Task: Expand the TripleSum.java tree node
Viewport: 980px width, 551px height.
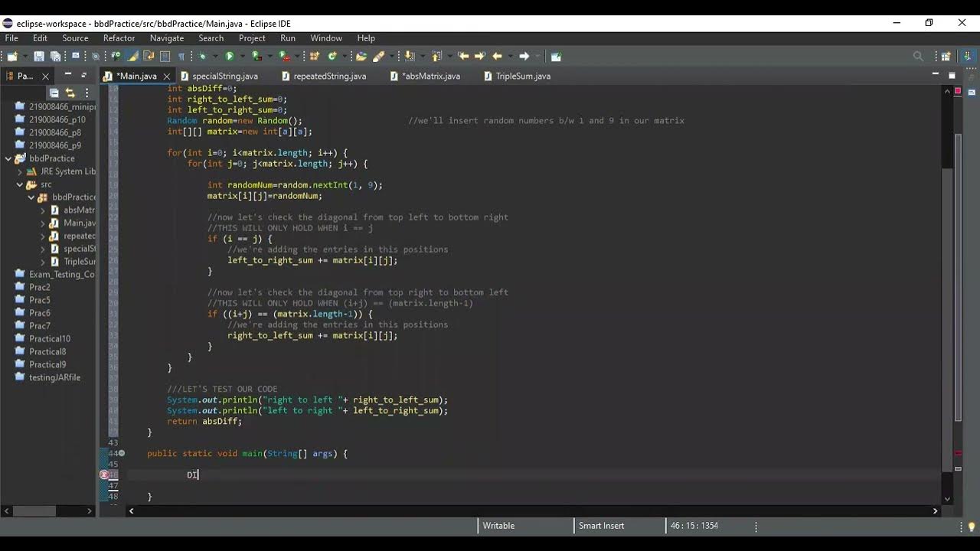Action: 43,262
